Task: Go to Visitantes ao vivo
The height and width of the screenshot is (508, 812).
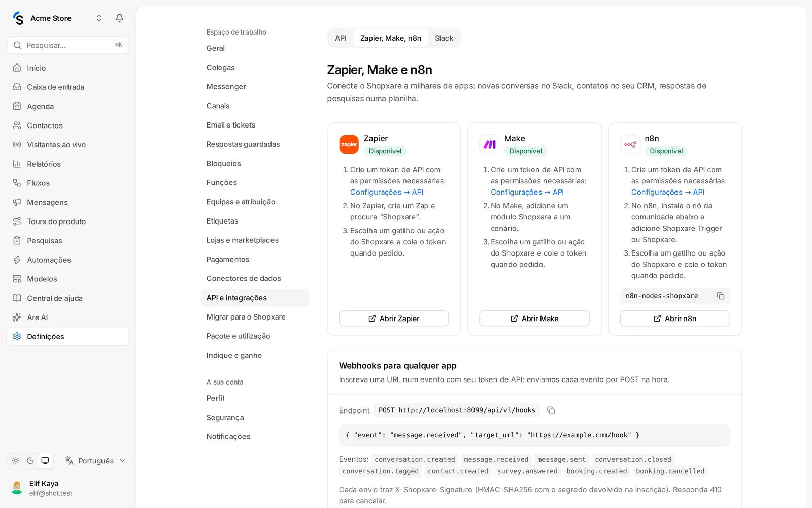Action: click(x=67, y=145)
